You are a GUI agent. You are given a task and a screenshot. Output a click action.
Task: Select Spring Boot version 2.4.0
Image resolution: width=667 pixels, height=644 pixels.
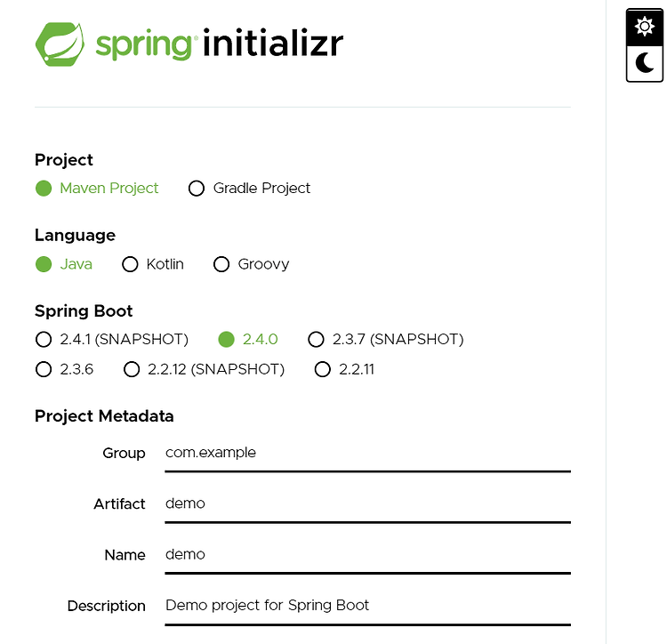tap(248, 340)
